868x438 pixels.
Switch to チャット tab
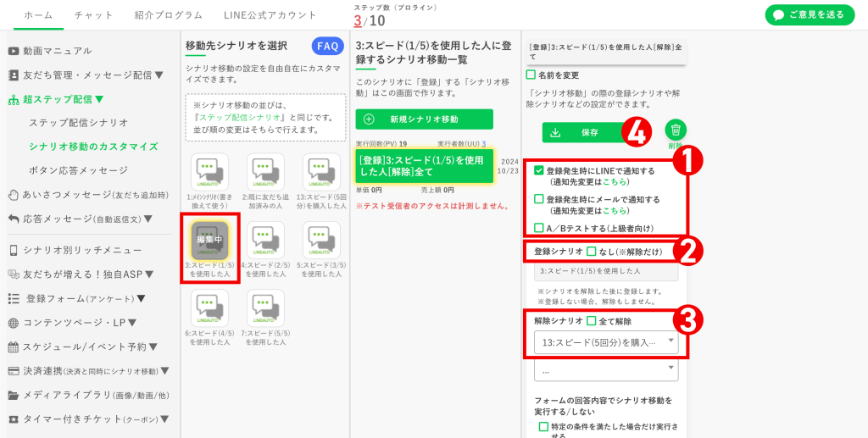(93, 15)
